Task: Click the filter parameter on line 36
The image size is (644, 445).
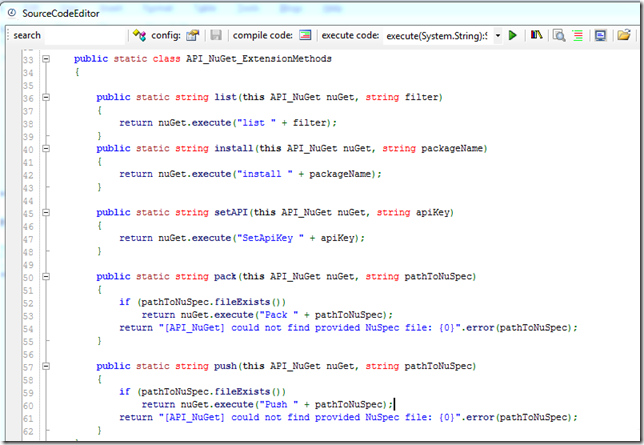Action: click(421, 97)
